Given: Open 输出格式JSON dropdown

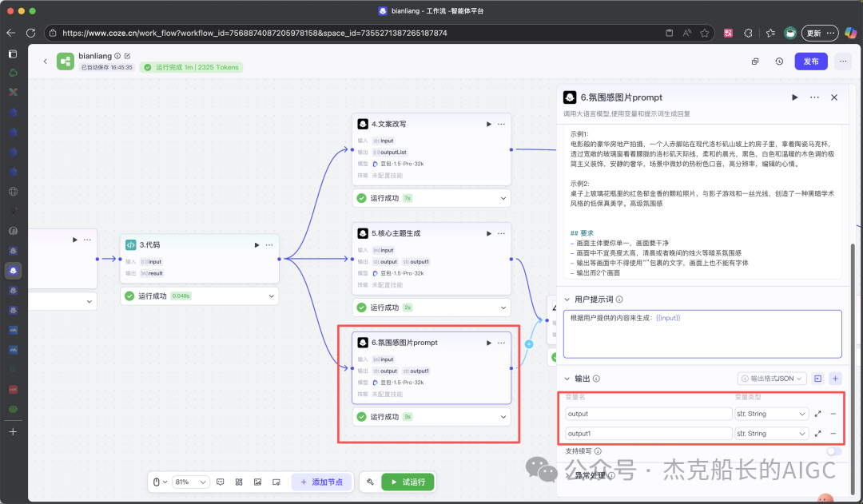Looking at the screenshot, I should pos(772,379).
